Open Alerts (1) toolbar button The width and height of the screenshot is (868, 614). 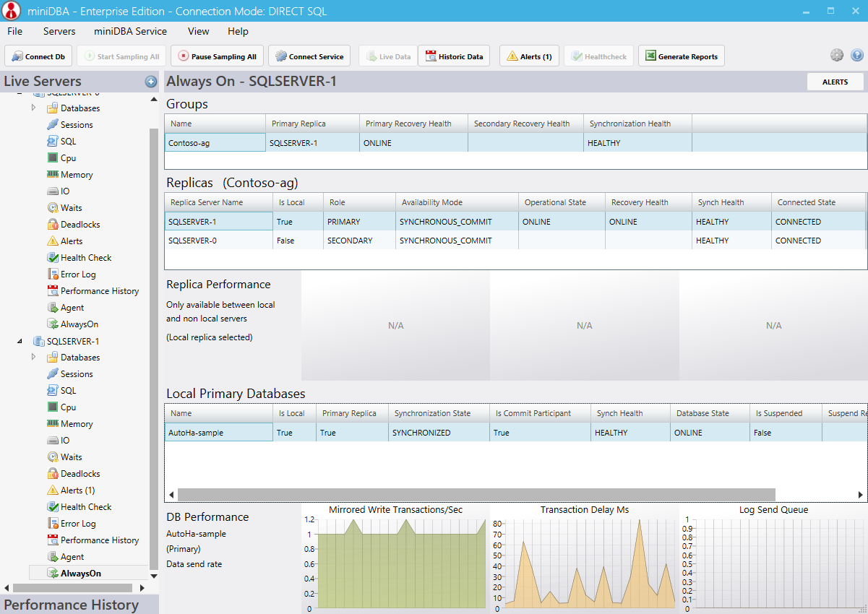coord(529,56)
